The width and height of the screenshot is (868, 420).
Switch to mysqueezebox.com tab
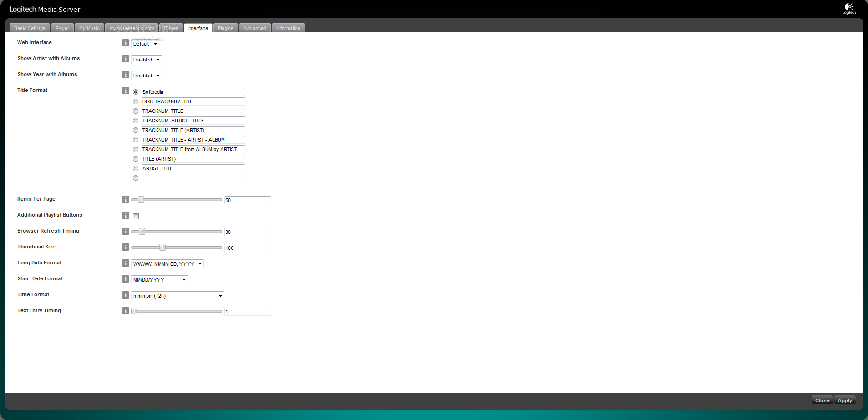pos(132,28)
